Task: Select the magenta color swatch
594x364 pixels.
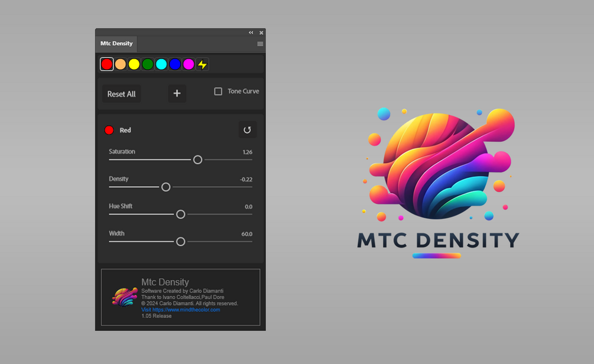Action: (x=189, y=64)
